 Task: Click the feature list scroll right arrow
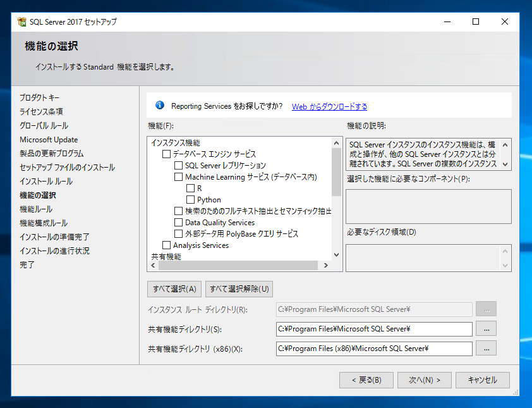[x=326, y=265]
